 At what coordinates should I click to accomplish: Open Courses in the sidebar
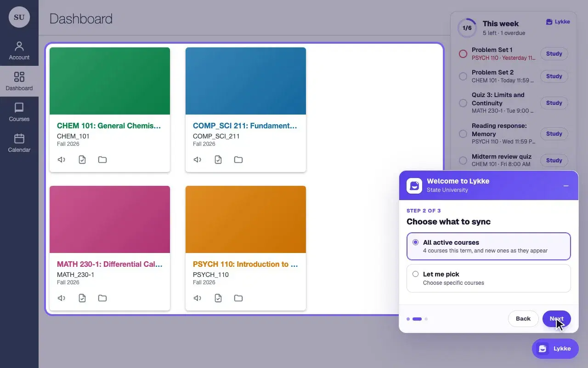(x=19, y=112)
